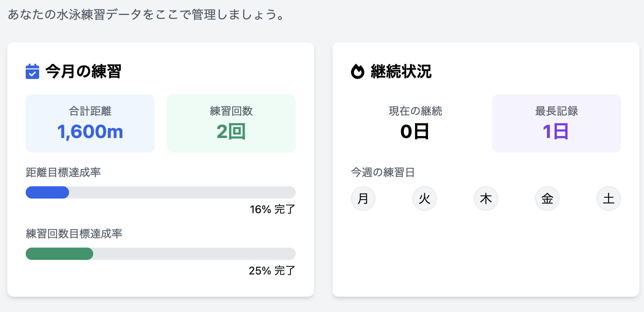The width and height of the screenshot is (644, 312).
Task: Toggle Saturday (土) practice day circle
Action: (x=608, y=199)
